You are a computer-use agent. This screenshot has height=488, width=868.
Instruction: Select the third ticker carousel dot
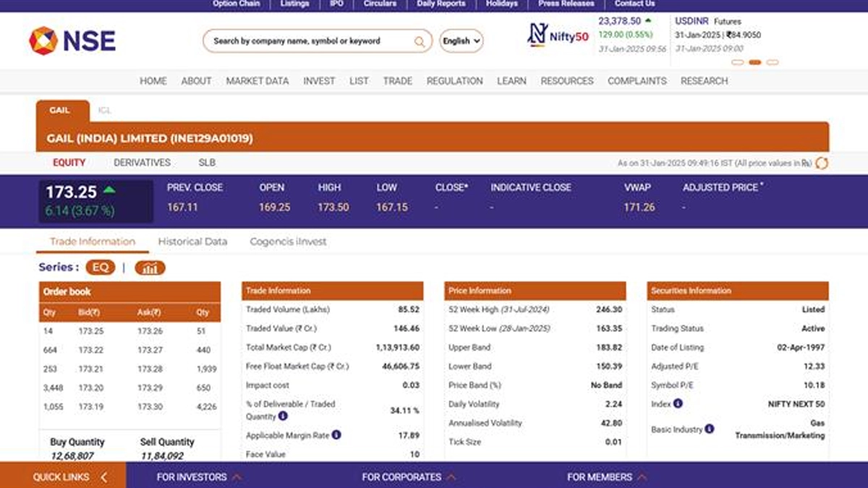tap(773, 63)
